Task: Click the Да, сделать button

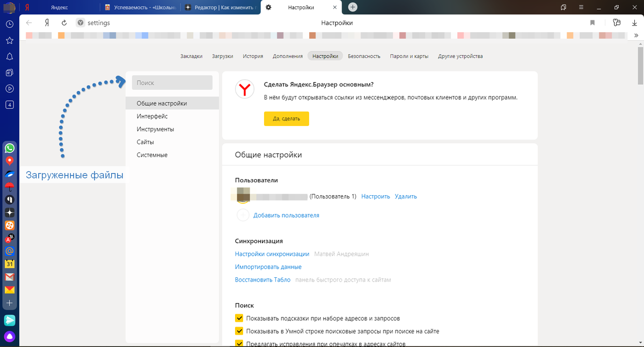Action: pyautogui.click(x=287, y=119)
